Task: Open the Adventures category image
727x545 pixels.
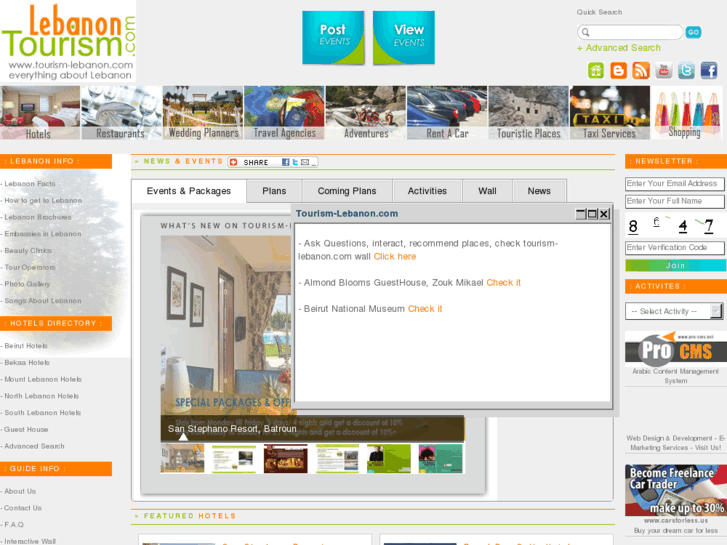Action: (x=366, y=113)
